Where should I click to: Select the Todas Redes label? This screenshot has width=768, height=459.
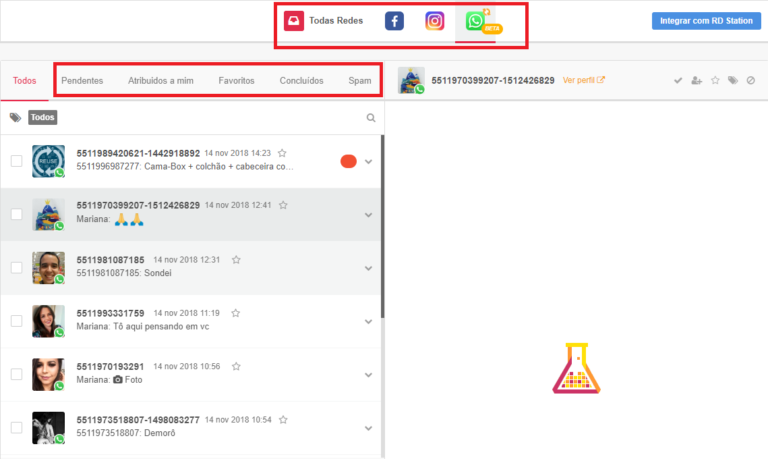336,21
